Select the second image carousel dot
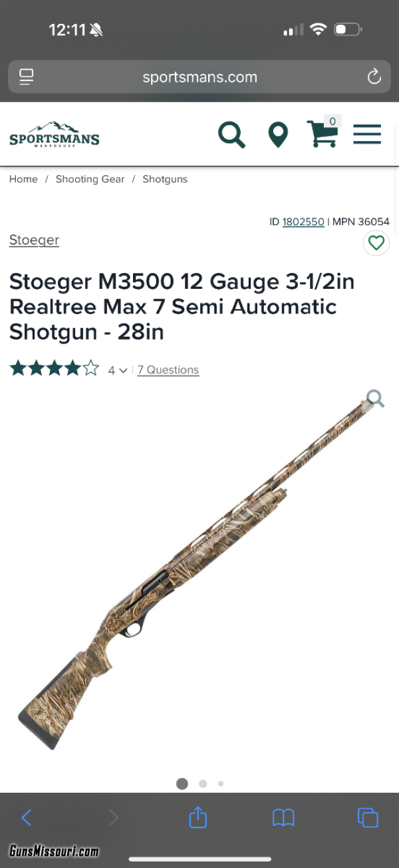This screenshot has height=868, width=399. pos(203,783)
